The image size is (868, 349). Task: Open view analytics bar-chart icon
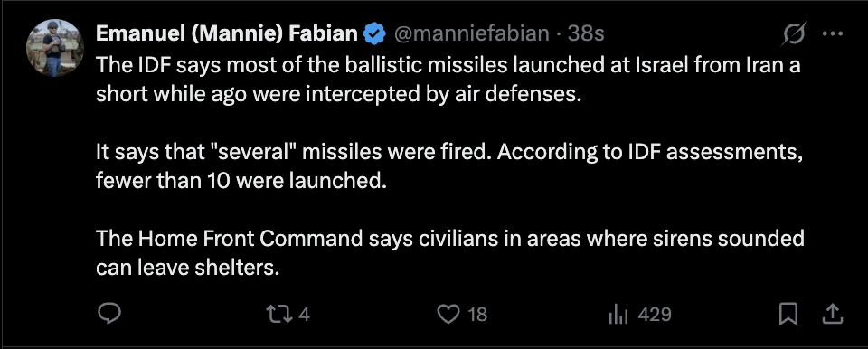click(x=618, y=315)
